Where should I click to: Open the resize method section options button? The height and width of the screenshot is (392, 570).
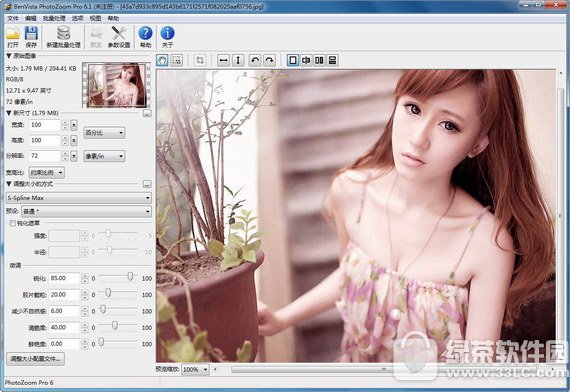(x=146, y=184)
